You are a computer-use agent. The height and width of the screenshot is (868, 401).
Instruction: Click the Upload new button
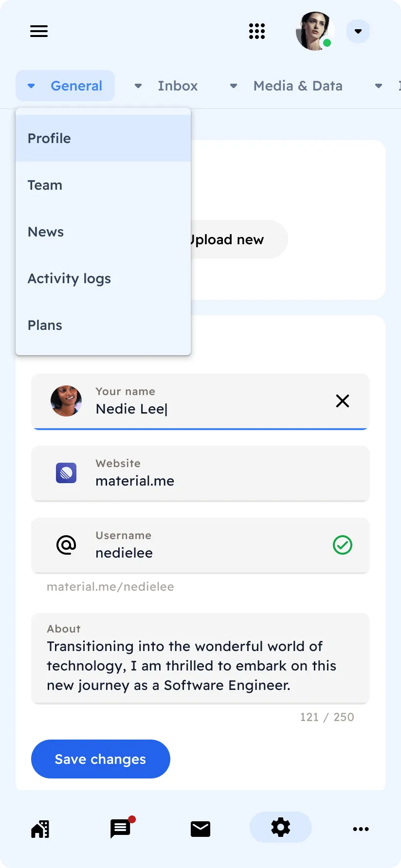[234, 239]
